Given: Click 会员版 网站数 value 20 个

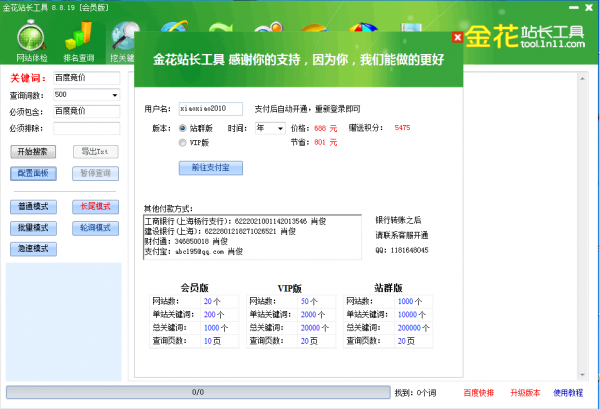Looking at the screenshot, I should click(212, 301).
